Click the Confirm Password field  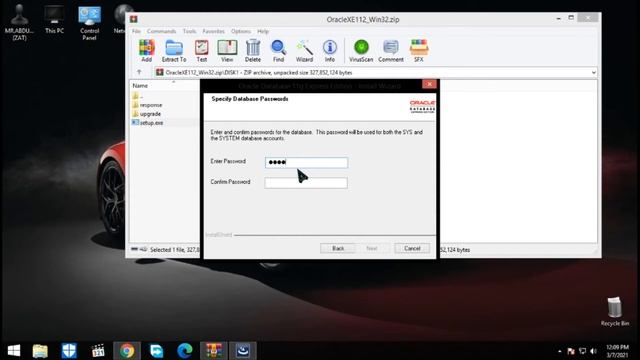click(306, 183)
